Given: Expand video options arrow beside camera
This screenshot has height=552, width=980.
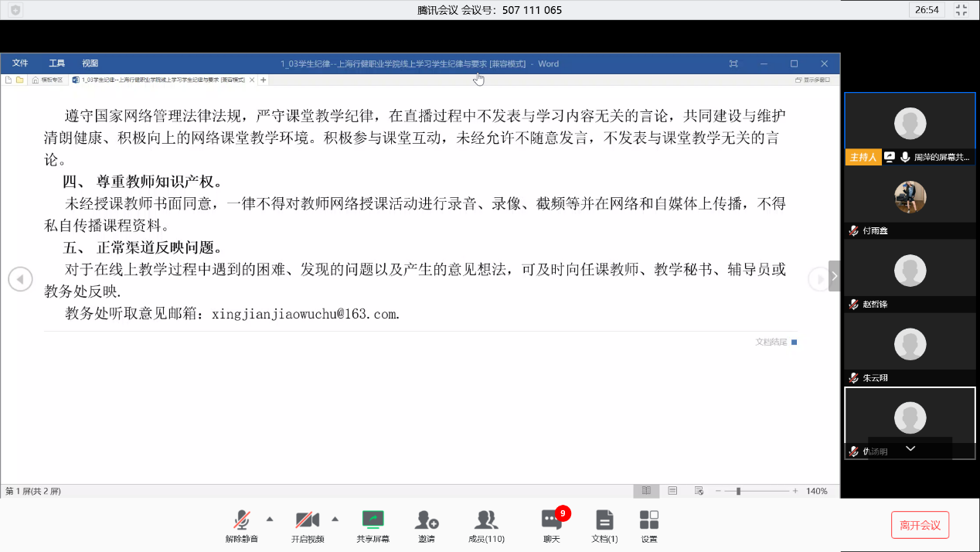Looking at the screenshot, I should pos(335,518).
